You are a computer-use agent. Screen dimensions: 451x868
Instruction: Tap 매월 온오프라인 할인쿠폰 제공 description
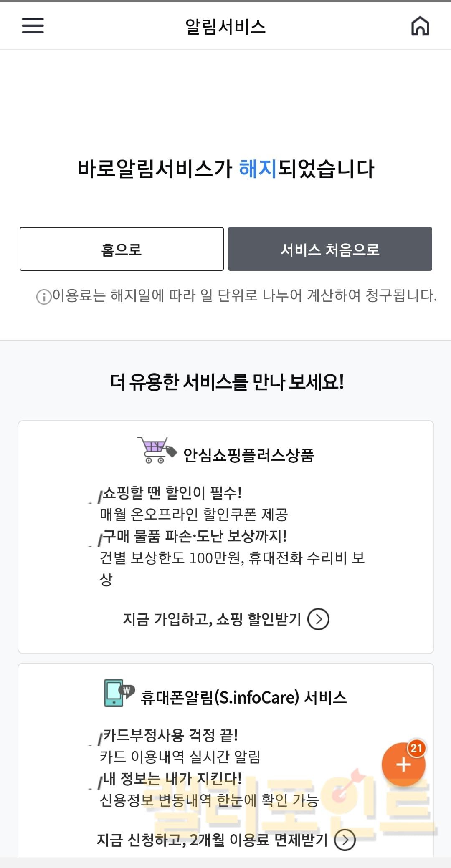[194, 514]
